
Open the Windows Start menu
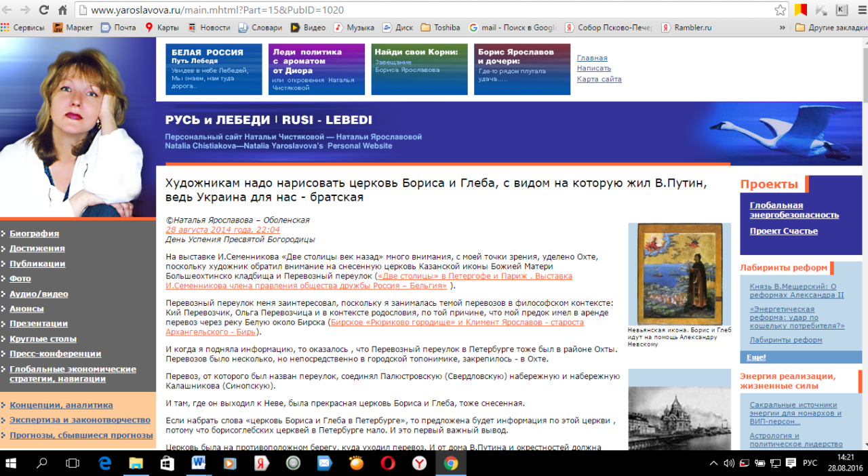pos(11,463)
